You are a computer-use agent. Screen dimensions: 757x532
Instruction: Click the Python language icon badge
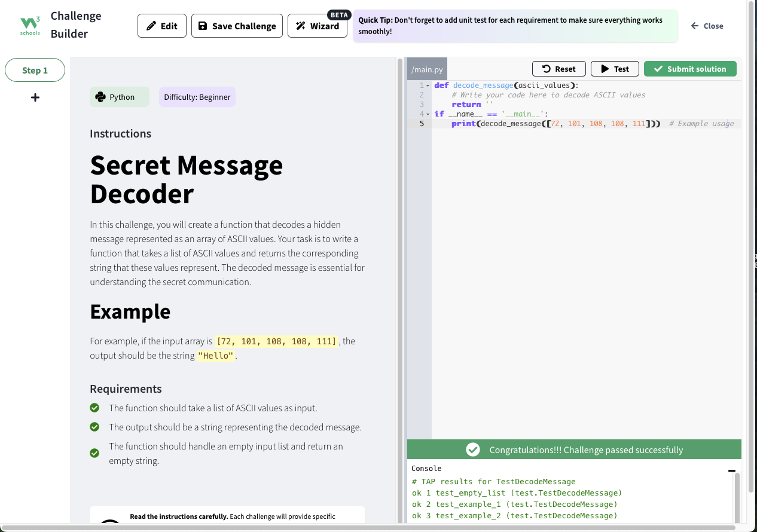[100, 97]
